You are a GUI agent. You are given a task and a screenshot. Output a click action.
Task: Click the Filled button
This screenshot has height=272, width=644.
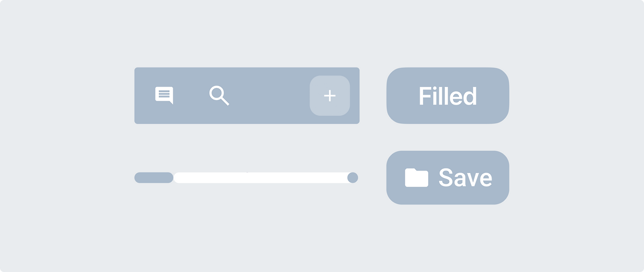point(447,96)
